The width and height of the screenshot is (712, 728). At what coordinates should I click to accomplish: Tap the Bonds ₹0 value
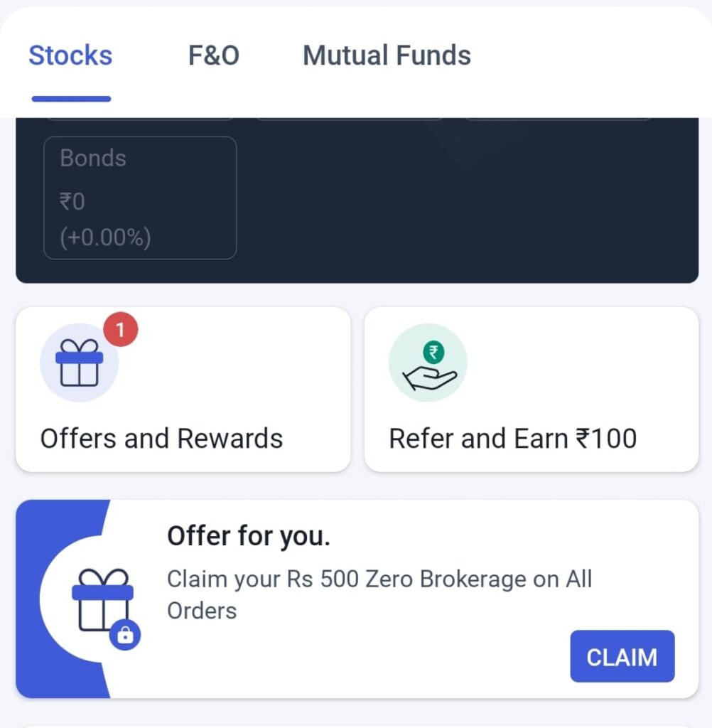[x=72, y=202]
